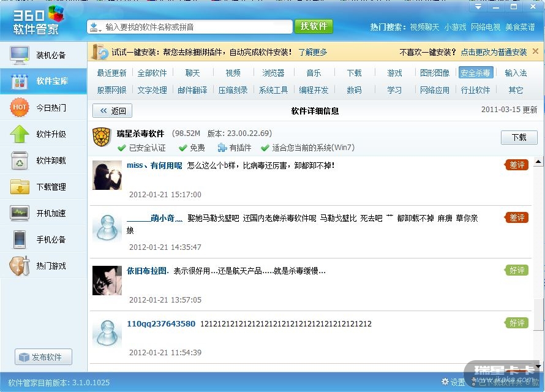The height and width of the screenshot is (392, 545).
Task: Click the 360 软件管家 logo
Action: click(38, 20)
